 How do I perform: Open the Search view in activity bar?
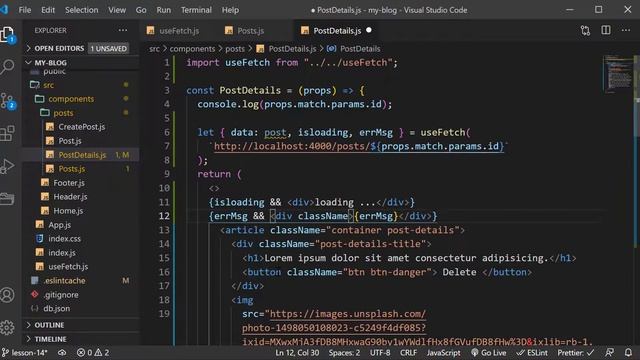pos(7,67)
